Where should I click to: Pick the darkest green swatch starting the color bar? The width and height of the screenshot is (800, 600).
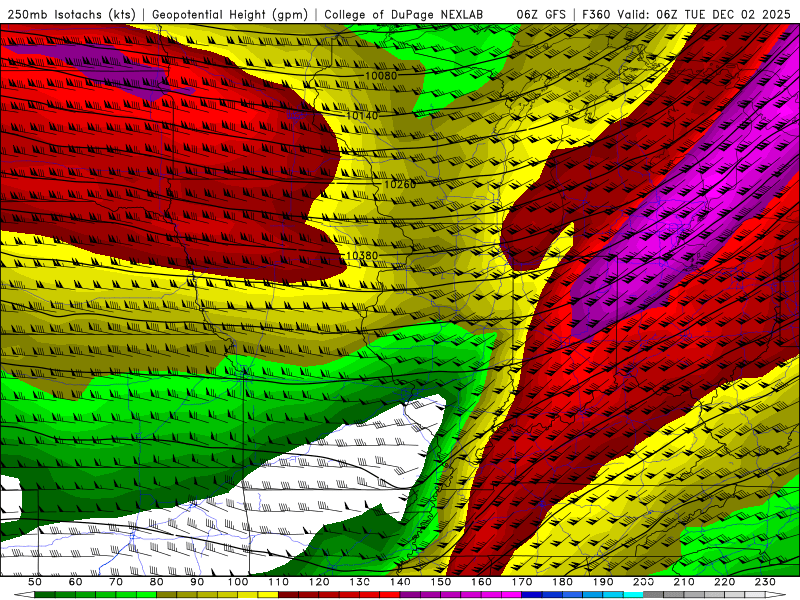(45, 594)
